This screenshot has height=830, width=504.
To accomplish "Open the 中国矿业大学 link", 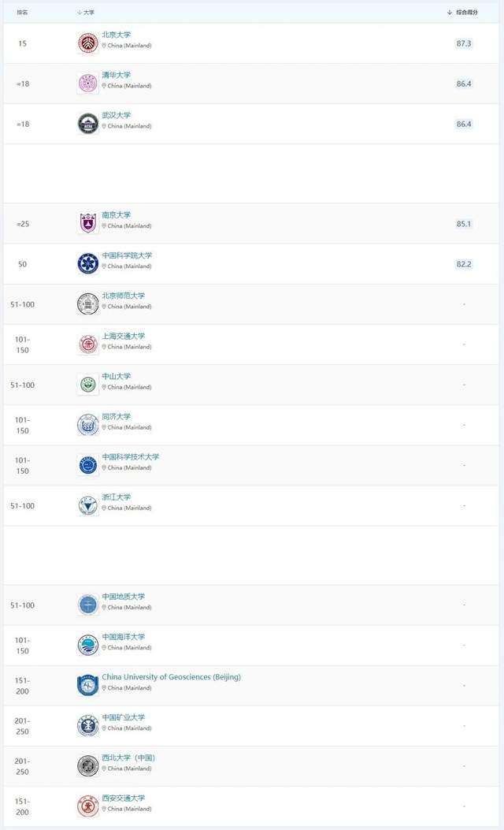I will [x=123, y=717].
